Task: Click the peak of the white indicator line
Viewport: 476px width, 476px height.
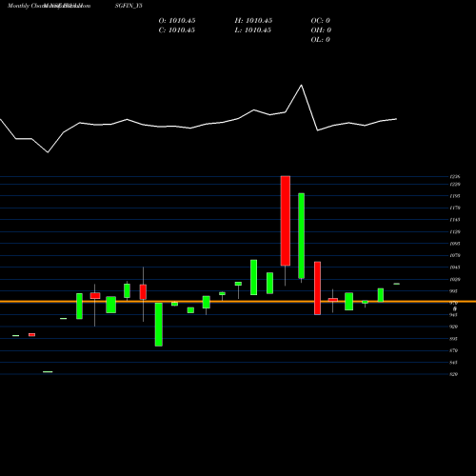Action: tap(301, 85)
